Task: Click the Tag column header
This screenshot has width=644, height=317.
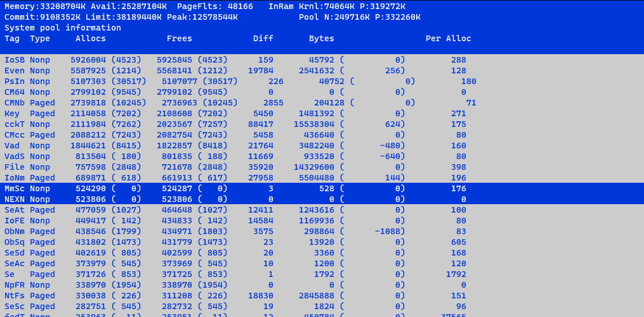Action: pos(12,38)
